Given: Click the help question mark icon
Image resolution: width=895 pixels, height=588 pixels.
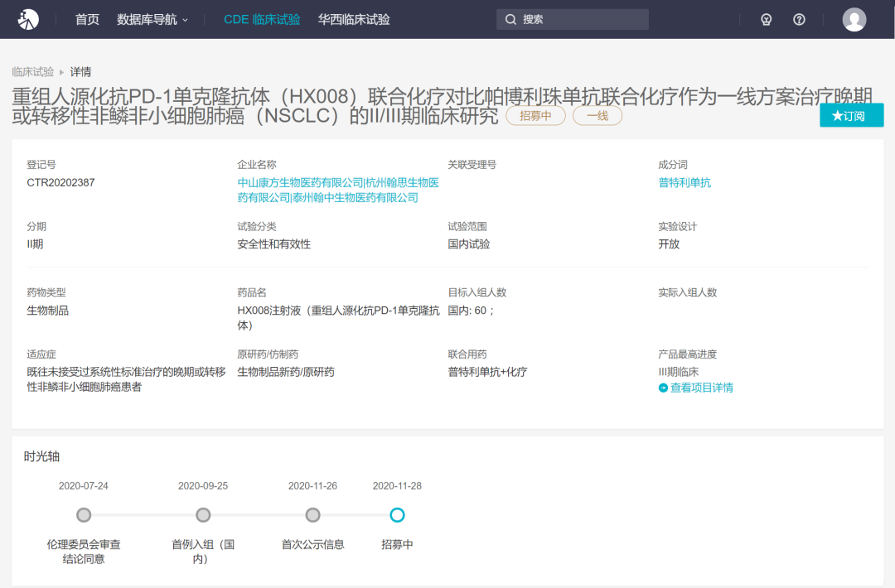Looking at the screenshot, I should point(799,19).
